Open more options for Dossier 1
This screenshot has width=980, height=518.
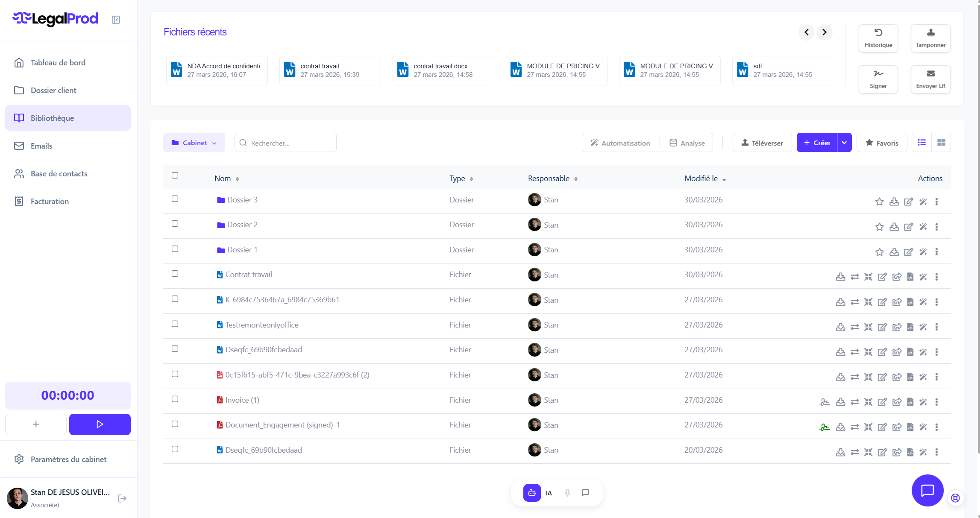[x=936, y=252]
